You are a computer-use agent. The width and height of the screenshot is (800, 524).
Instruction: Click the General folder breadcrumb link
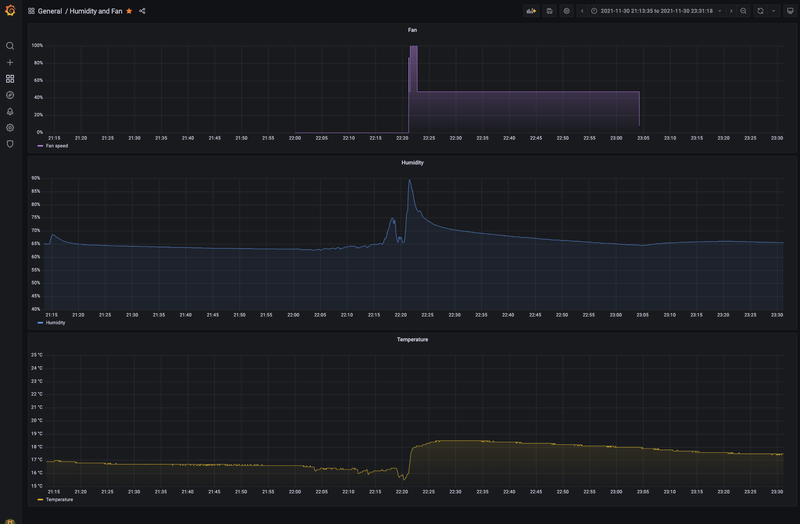49,11
